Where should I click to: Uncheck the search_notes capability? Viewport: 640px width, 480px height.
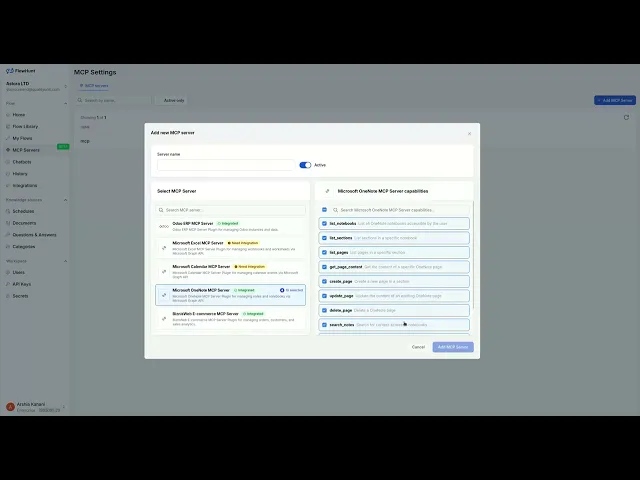pyautogui.click(x=324, y=325)
